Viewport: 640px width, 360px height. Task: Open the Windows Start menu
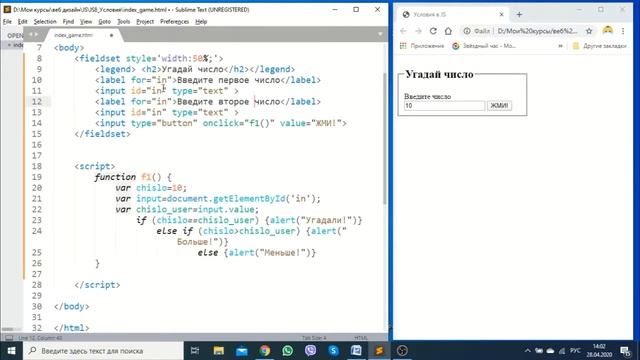click(11, 351)
